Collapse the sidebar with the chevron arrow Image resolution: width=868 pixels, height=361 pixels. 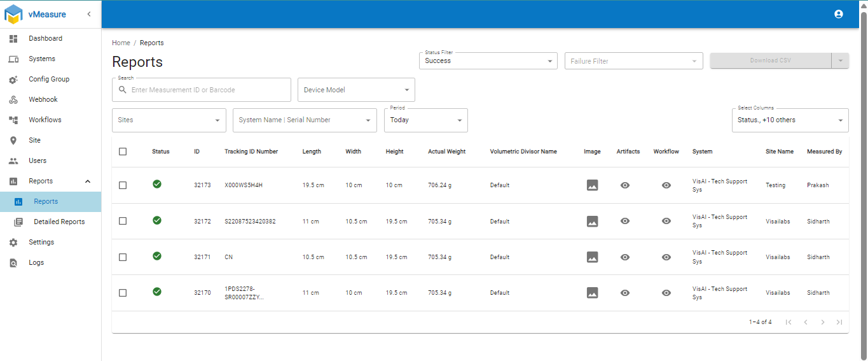pyautogui.click(x=89, y=14)
